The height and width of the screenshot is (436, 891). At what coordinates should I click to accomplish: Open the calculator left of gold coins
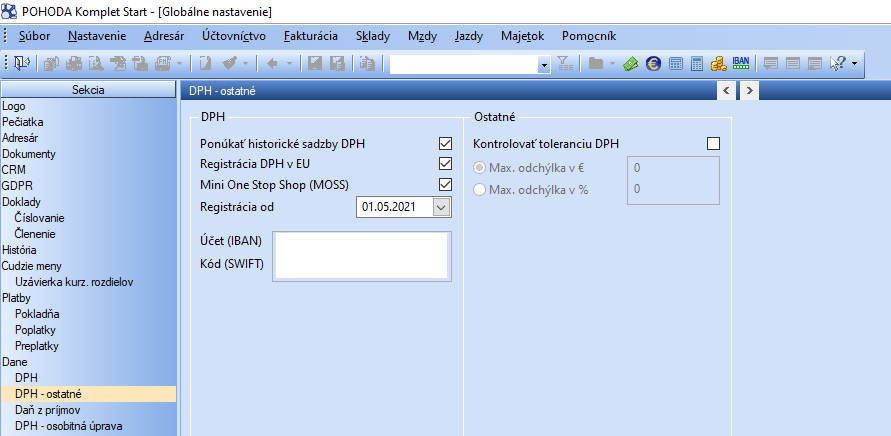click(x=697, y=64)
